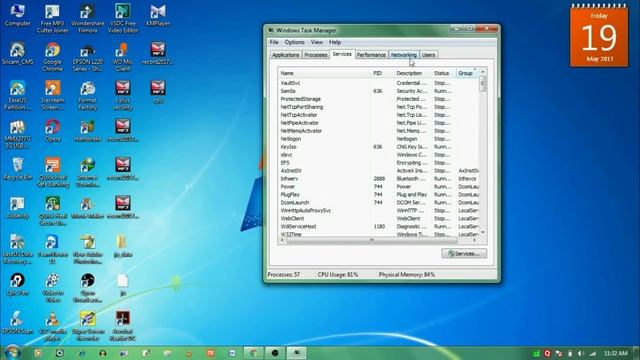Open Wondershare Filmora desktop shortcut

(87, 19)
